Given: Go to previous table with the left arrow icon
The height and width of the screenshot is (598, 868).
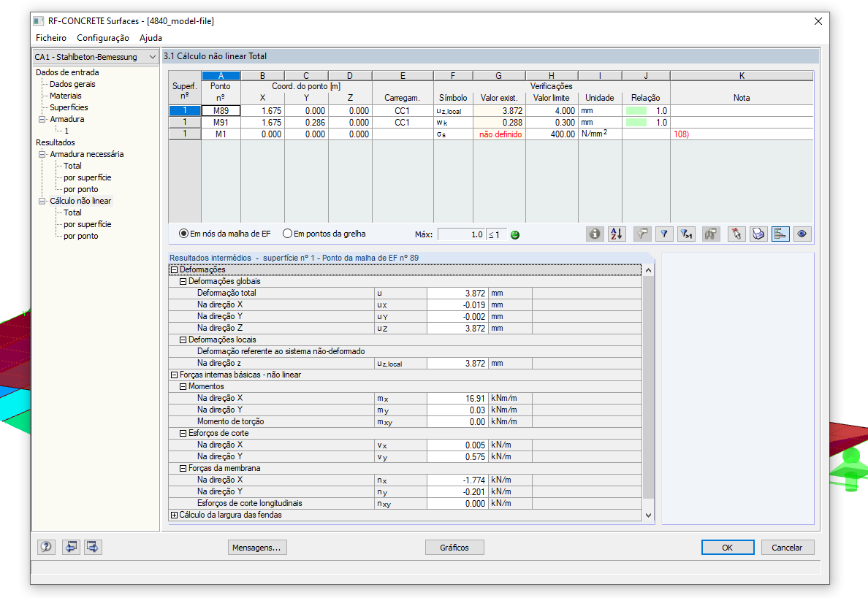Looking at the screenshot, I should pyautogui.click(x=71, y=547).
